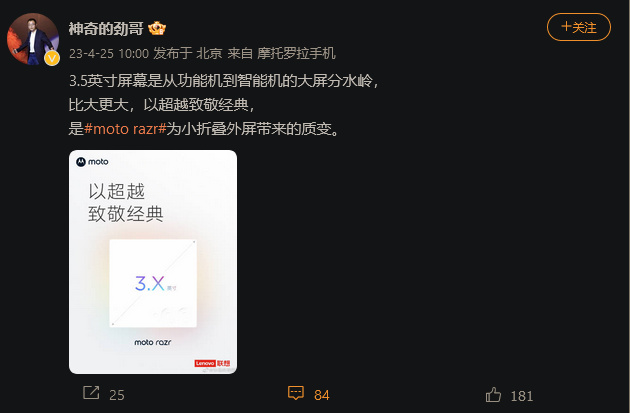Click the yellow V verification badge
630x413 pixels.
coord(52,58)
